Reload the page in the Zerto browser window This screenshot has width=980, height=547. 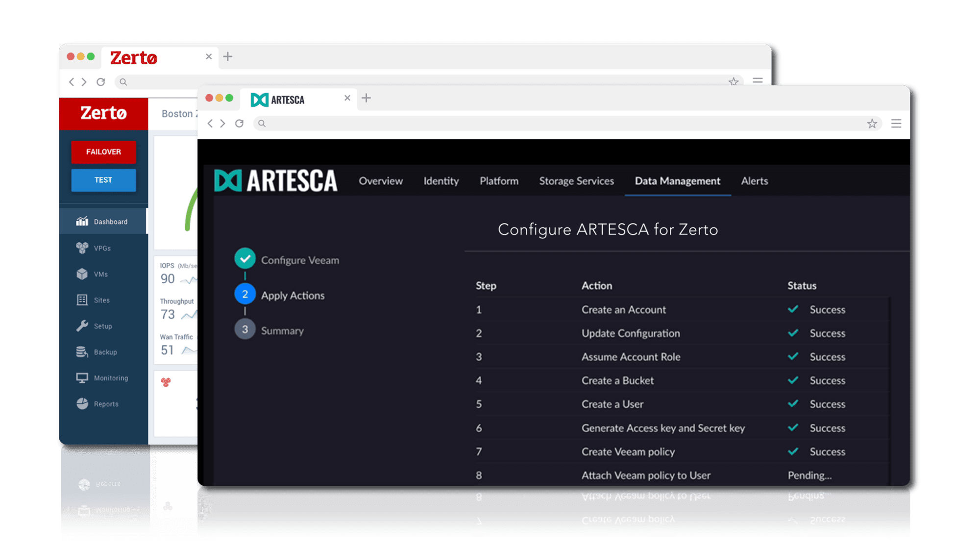pos(100,82)
